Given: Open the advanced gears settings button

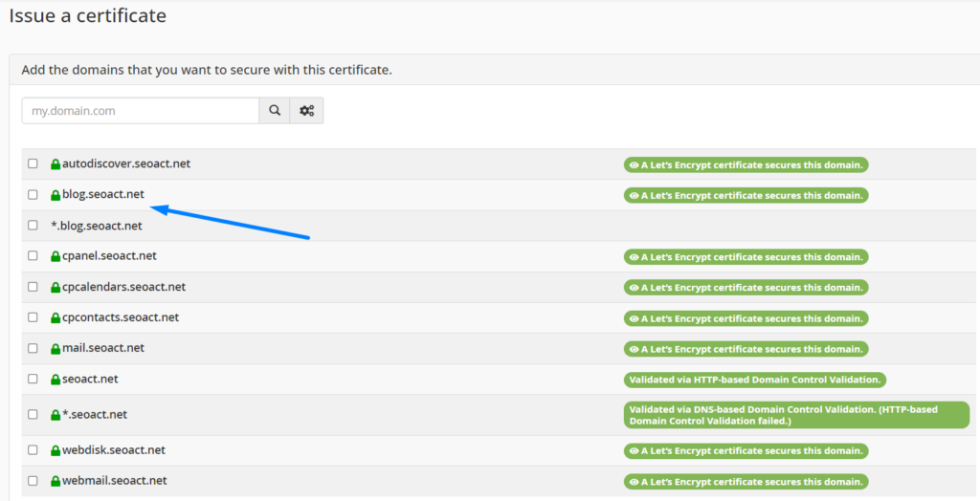Looking at the screenshot, I should point(306,111).
